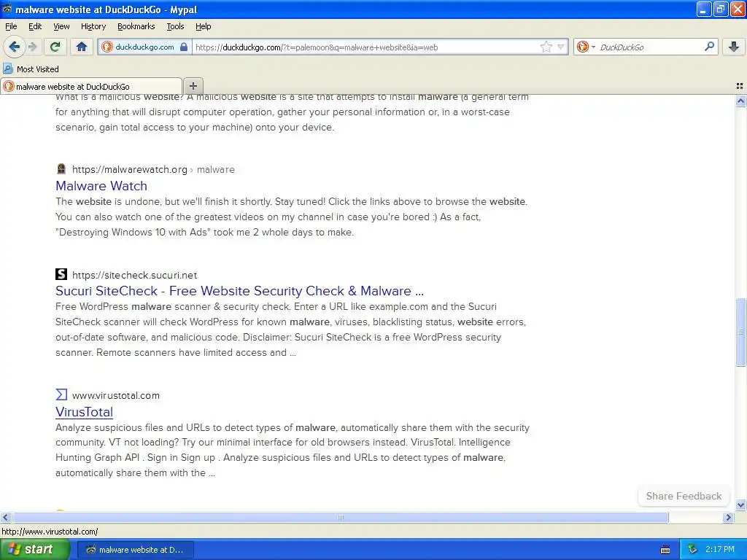Screen dimensions: 747x560
Task: Go back with the Back arrow button
Action: (15, 47)
